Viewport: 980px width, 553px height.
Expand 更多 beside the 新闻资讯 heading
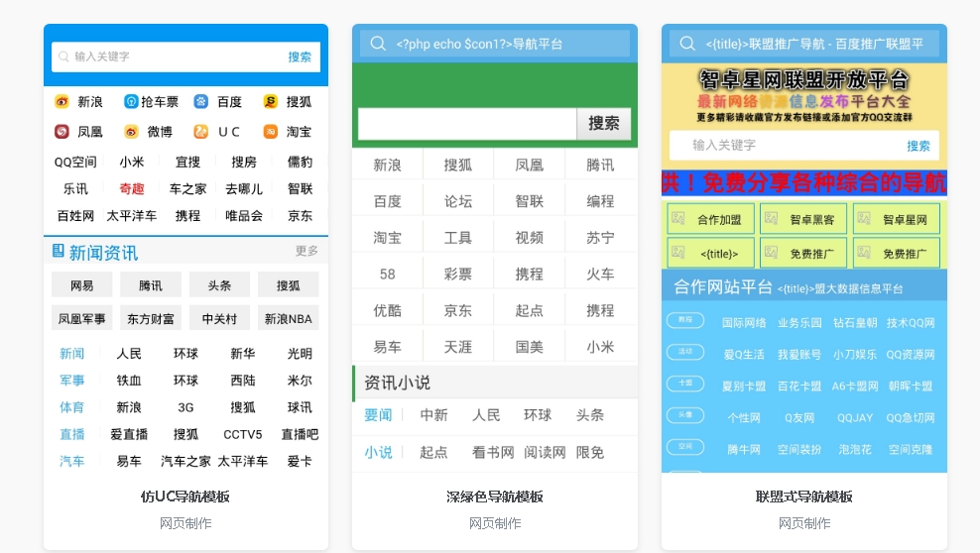click(x=306, y=251)
